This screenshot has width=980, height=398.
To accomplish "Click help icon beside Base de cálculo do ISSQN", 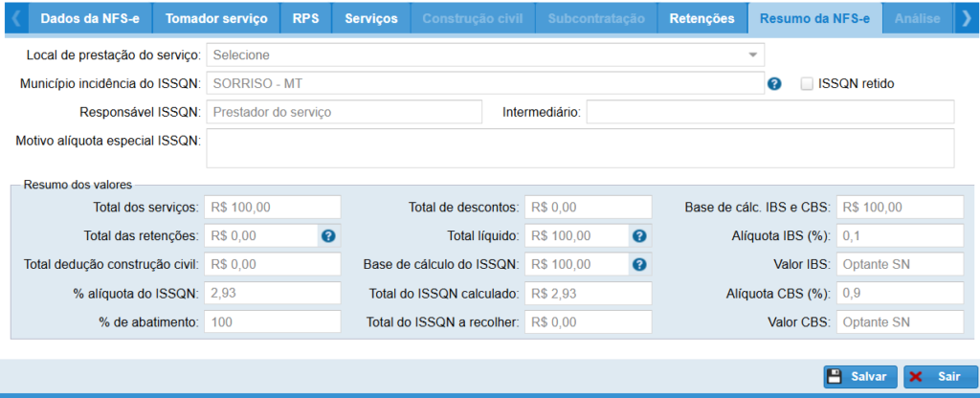I will point(639,264).
